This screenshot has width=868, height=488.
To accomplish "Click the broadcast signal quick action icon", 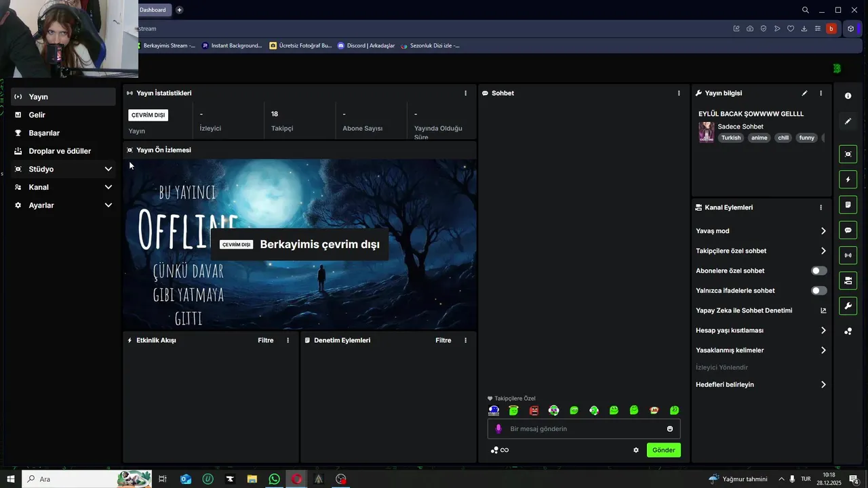I will tap(848, 256).
